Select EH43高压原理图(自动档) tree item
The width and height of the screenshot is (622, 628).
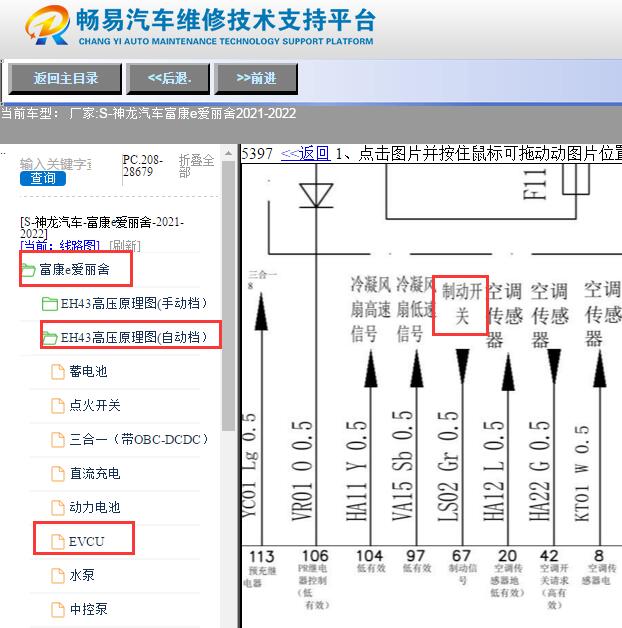[x=134, y=337]
